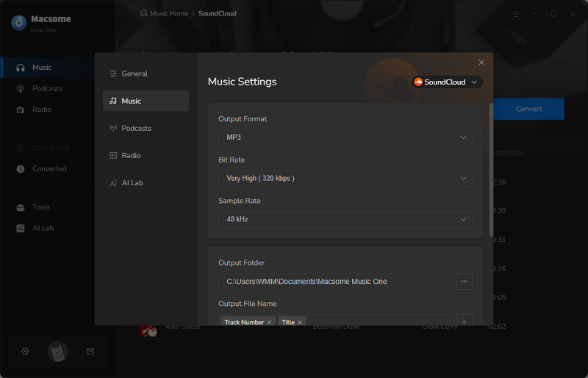The width and height of the screenshot is (588, 378).
Task: Click the settings dialog scrollbar
Action: pyautogui.click(x=491, y=170)
